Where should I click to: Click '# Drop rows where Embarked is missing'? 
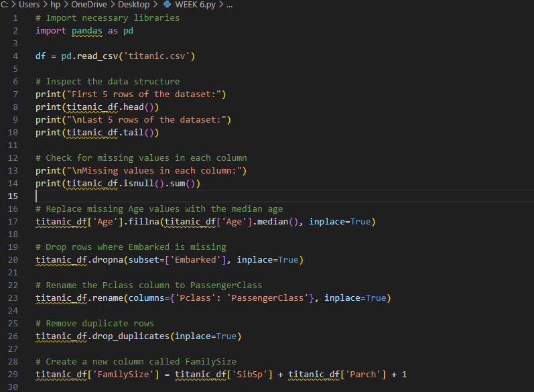point(131,247)
